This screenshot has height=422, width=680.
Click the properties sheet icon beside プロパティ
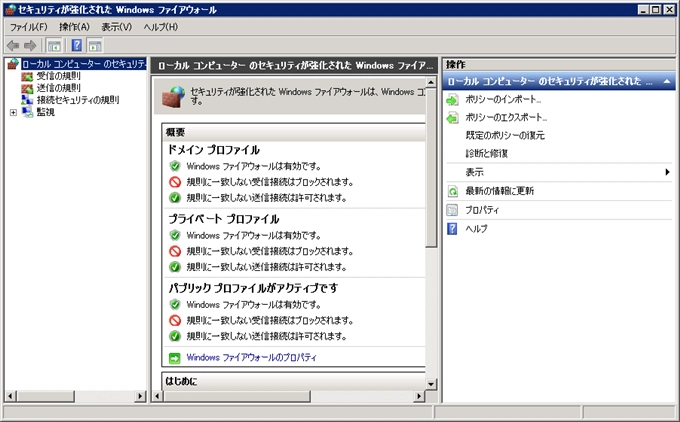[x=452, y=210]
